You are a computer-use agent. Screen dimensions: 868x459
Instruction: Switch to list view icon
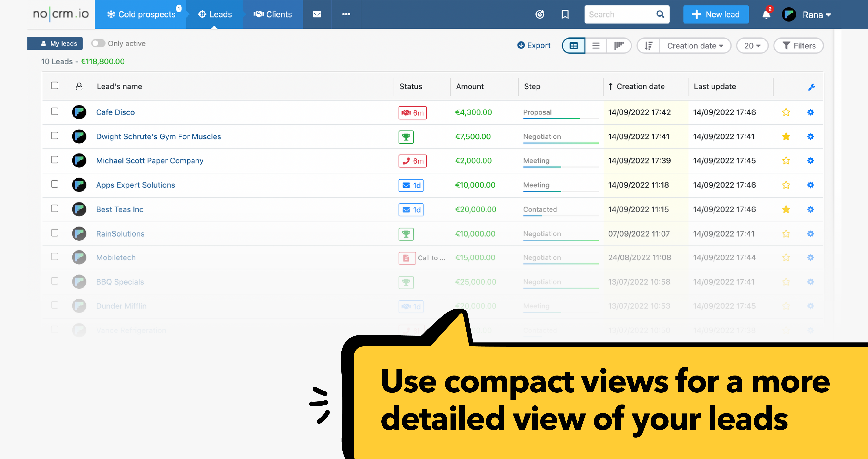coord(596,46)
